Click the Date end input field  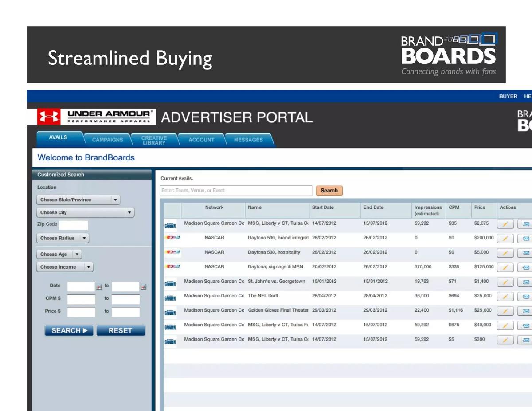pos(125,286)
